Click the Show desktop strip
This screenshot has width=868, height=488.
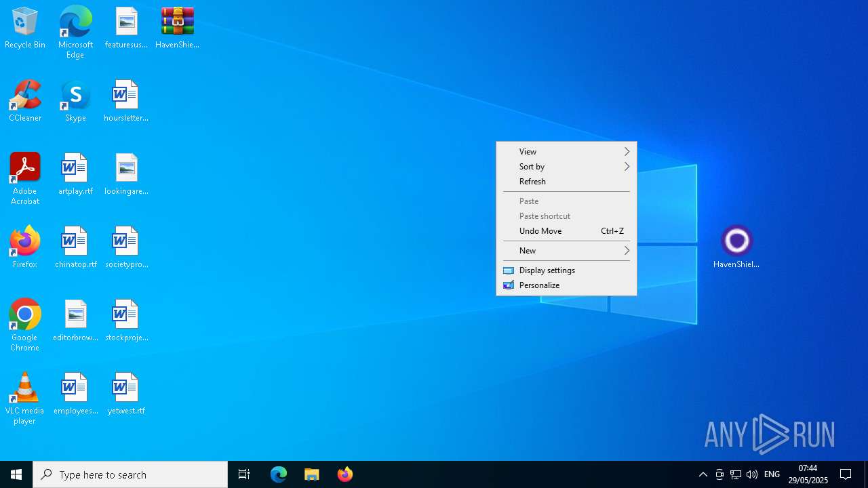point(866,474)
